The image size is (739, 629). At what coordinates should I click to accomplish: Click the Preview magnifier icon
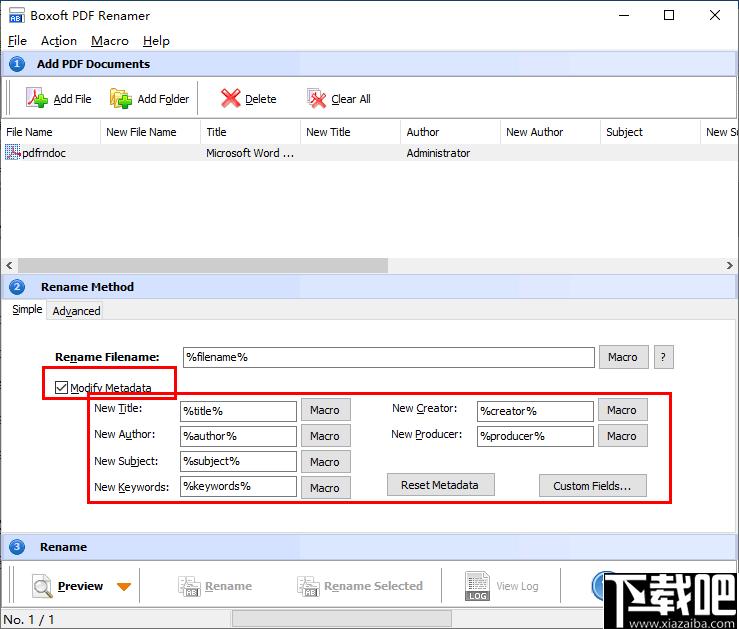[42, 586]
